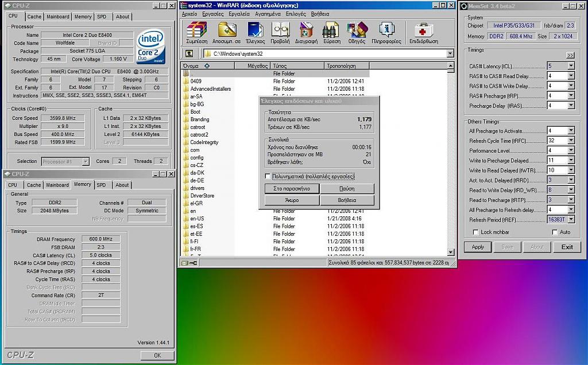Viewport: 588px width, 365px height.
Task: Open the Act. to Act. Delayed (tRRD) dropdown
Action: 571,180
